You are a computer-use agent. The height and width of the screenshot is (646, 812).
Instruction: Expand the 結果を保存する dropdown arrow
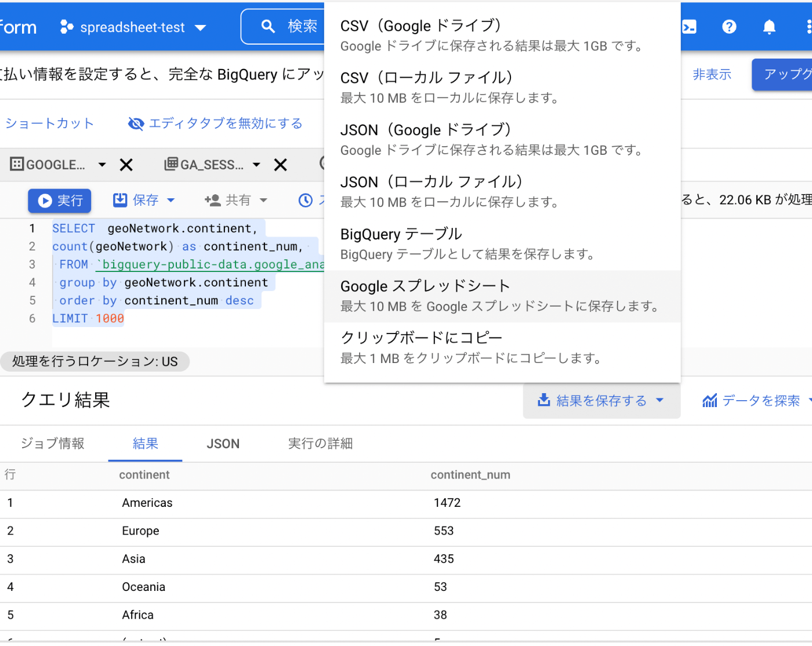click(659, 400)
